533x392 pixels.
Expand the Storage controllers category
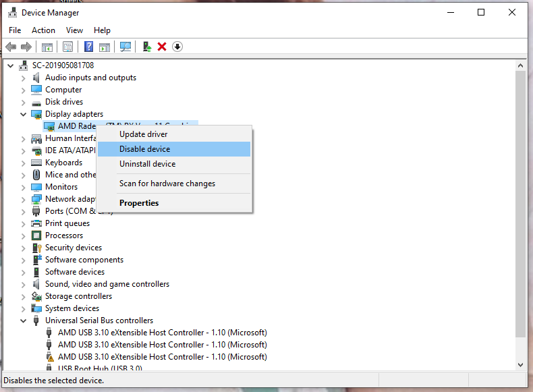[x=23, y=296]
